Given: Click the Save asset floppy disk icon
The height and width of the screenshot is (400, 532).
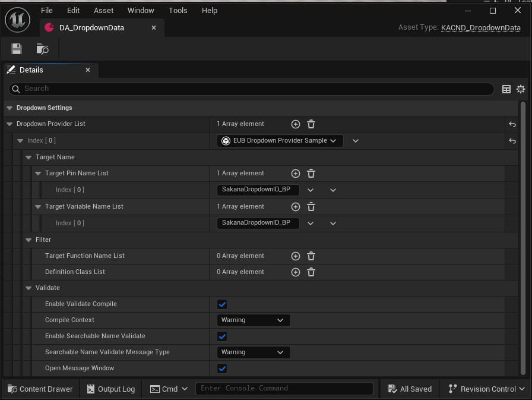Looking at the screenshot, I should [17, 49].
